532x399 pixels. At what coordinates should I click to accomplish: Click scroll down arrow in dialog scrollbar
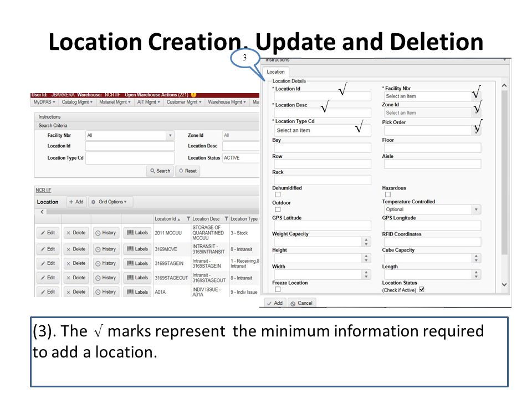[504, 285]
